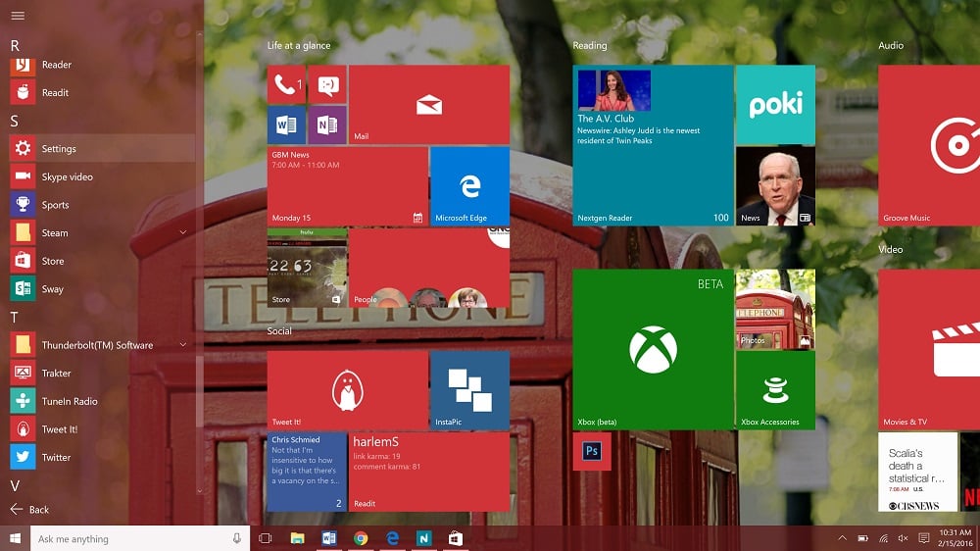The width and height of the screenshot is (980, 551).
Task: Activate the Cortana microphone icon
Action: (237, 538)
